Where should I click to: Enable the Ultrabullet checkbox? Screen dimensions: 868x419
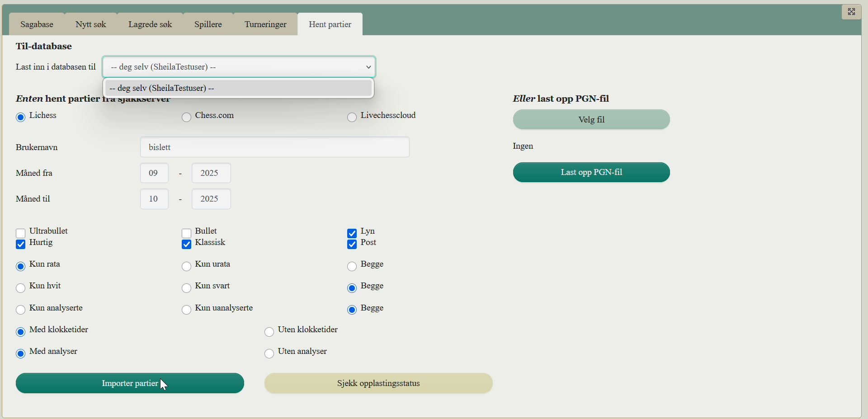click(21, 233)
